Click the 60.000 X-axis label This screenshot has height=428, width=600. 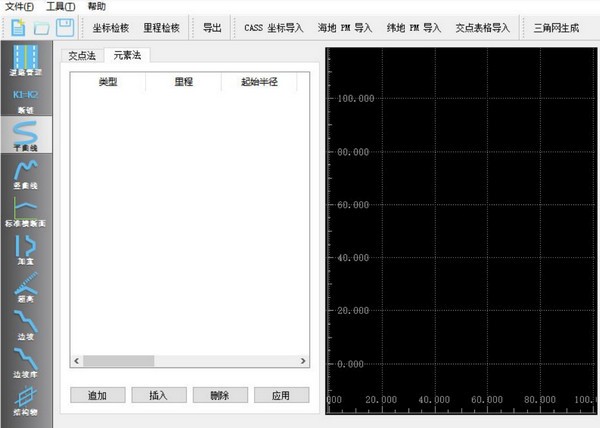pyautogui.click(x=487, y=400)
